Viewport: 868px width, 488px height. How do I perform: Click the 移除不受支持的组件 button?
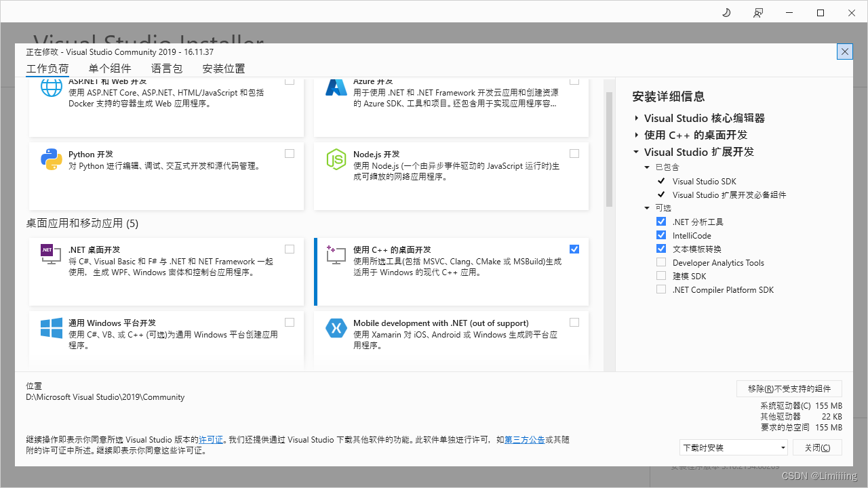point(789,388)
